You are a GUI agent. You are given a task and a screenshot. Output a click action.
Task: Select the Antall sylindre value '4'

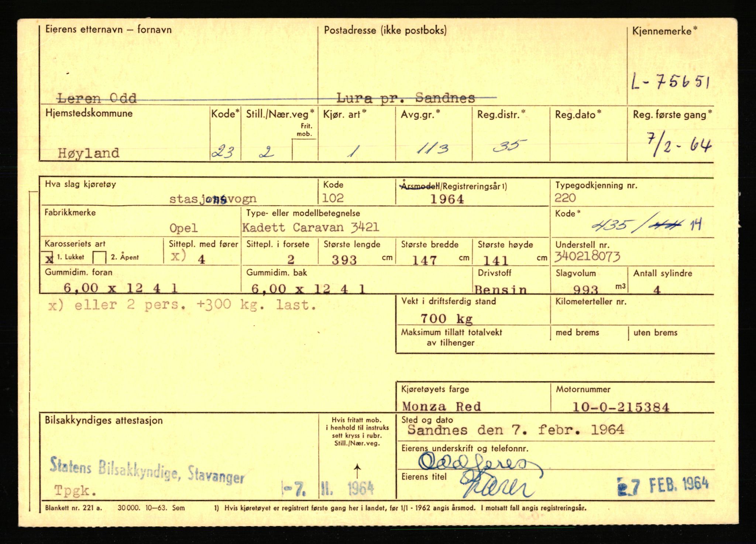657,290
